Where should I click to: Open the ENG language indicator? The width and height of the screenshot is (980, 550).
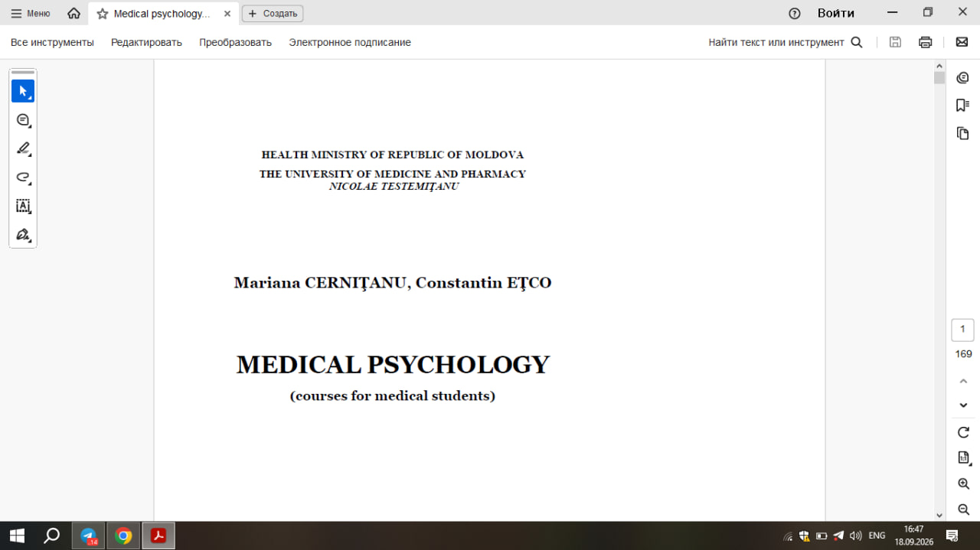click(877, 535)
